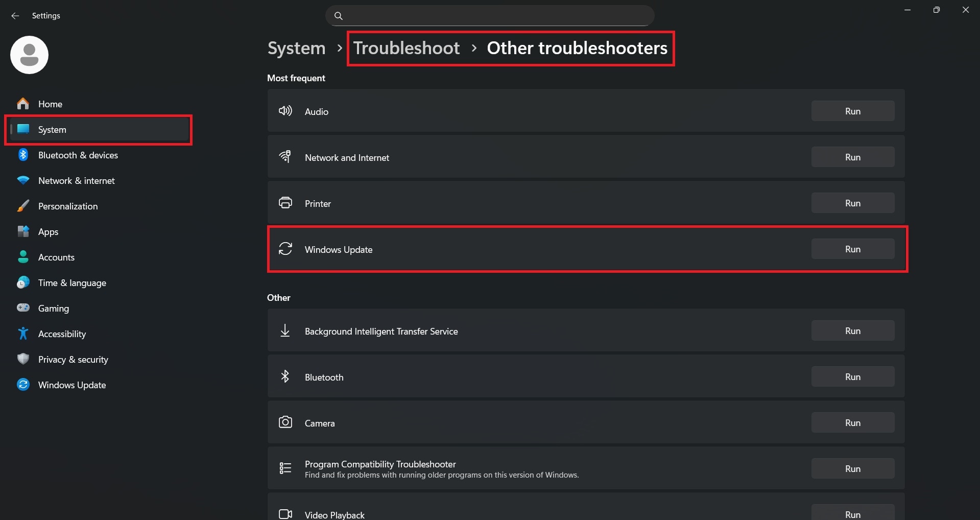Open the Apps settings section
The height and width of the screenshot is (520, 980).
click(x=48, y=232)
